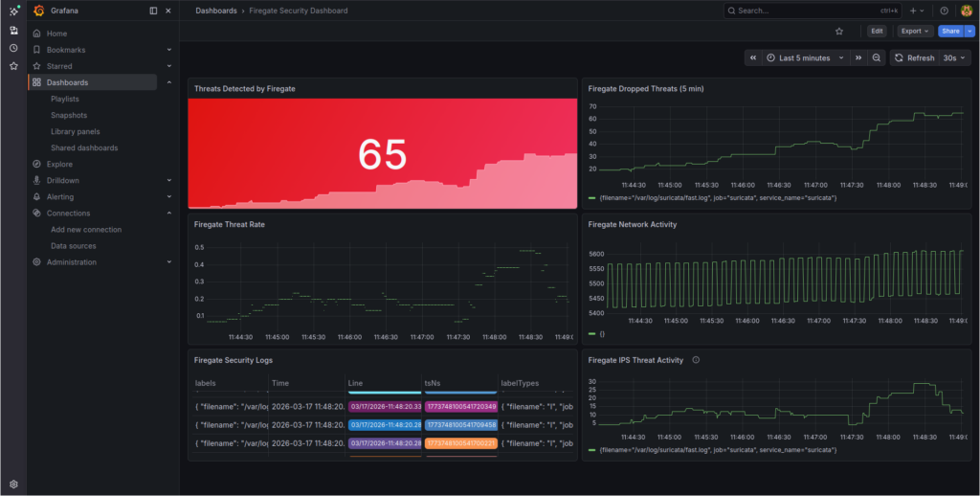The image size is (980, 496).
Task: Click the Grafana logo icon
Action: tap(38, 11)
